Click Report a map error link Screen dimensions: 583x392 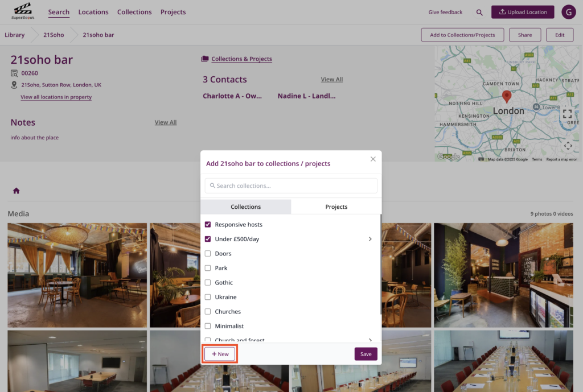click(561, 159)
